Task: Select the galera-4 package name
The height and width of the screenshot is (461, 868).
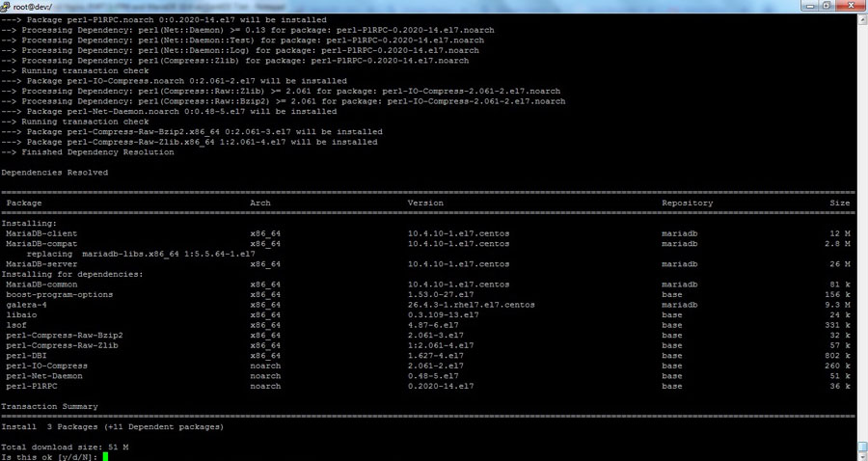Action: [x=27, y=305]
